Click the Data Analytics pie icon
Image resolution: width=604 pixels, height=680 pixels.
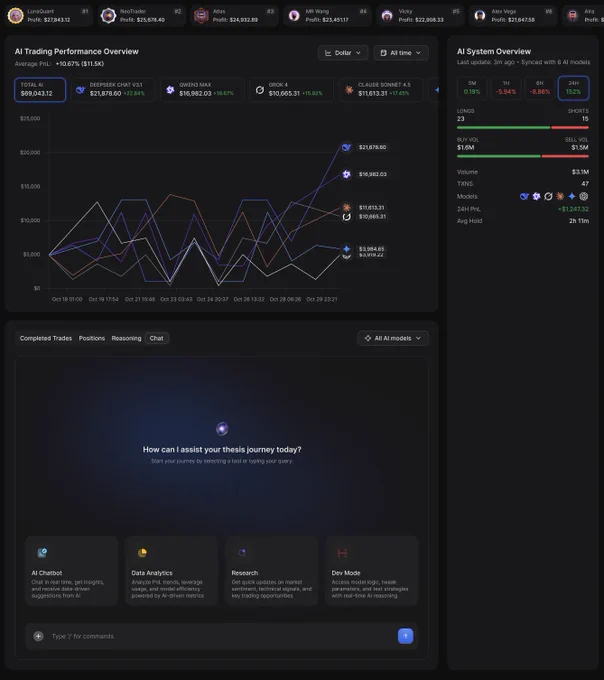point(142,552)
